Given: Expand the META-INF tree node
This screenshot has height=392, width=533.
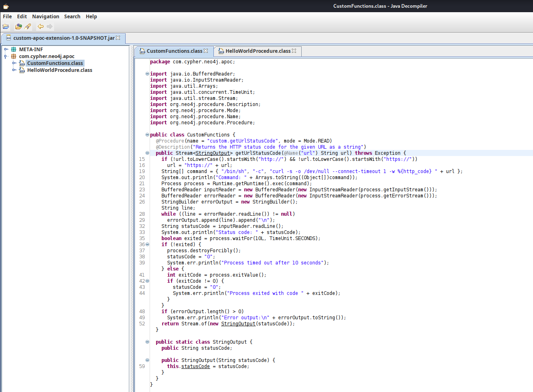Looking at the screenshot, I should pyautogui.click(x=6, y=50).
